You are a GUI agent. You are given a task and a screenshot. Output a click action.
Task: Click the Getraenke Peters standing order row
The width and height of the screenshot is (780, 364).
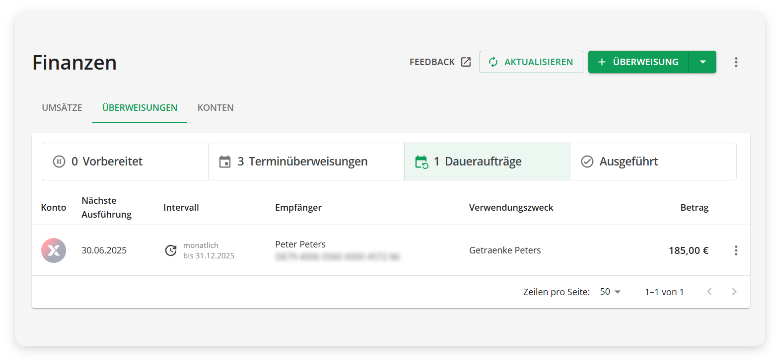(x=391, y=251)
